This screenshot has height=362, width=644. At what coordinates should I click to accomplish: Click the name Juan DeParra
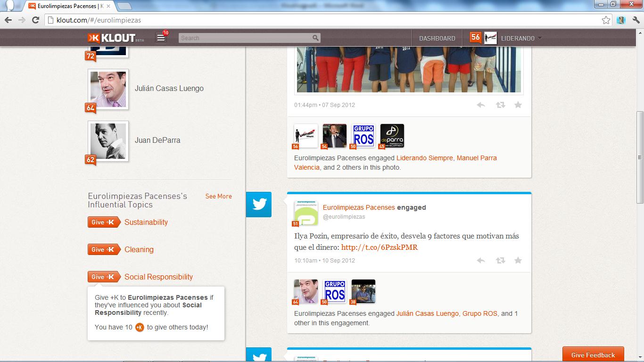coord(157,140)
